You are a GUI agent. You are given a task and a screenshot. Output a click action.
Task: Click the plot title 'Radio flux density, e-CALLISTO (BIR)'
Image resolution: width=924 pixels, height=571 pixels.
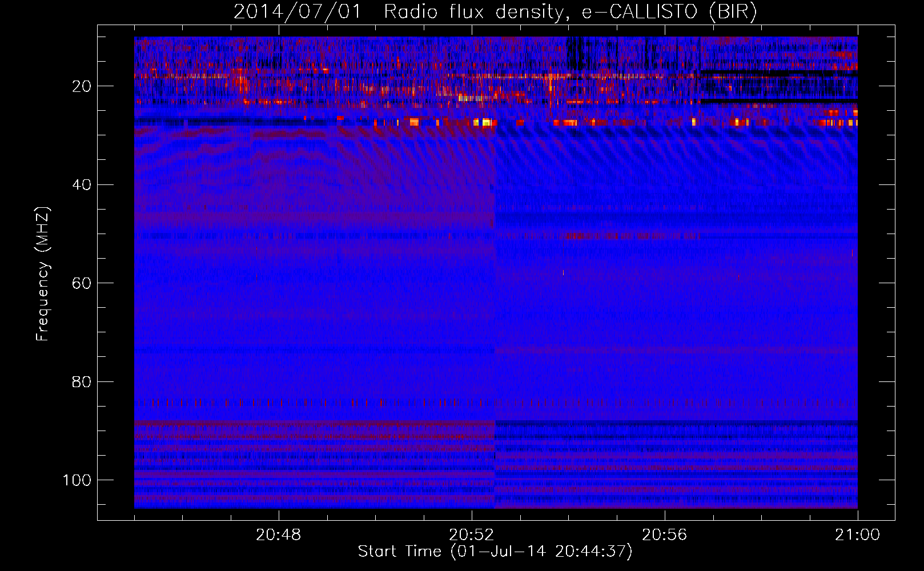(x=570, y=12)
